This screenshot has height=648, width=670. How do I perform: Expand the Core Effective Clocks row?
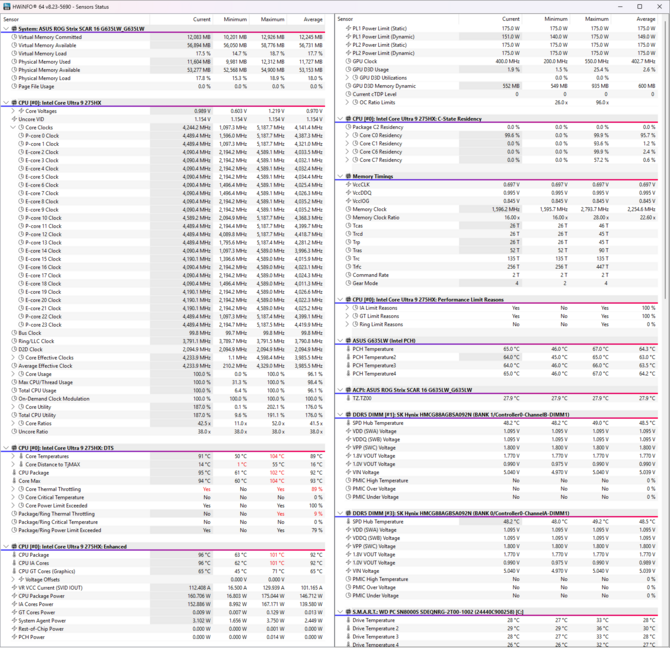pyautogui.click(x=13, y=358)
